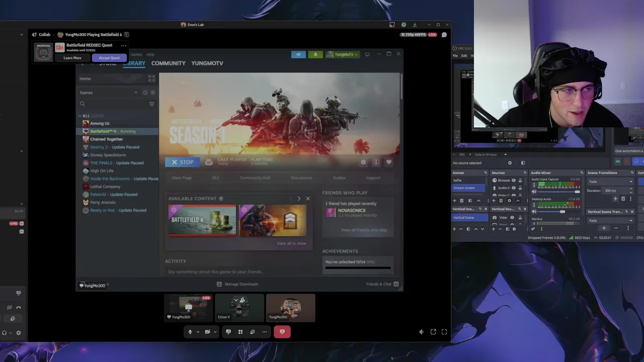Image resolution: width=644 pixels, height=362 pixels.
Task: Click View all in store link
Action: click(291, 243)
